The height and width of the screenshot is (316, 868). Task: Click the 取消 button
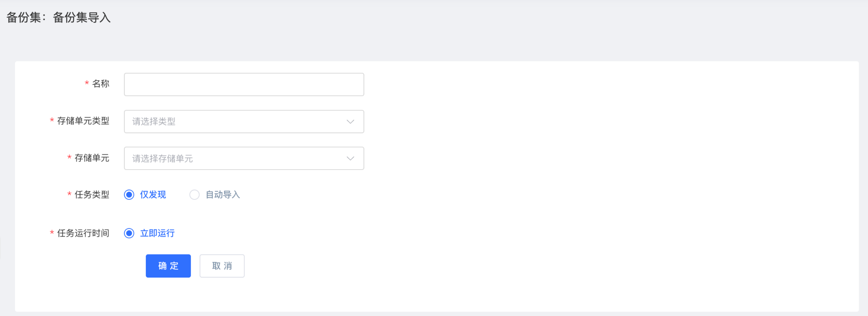tap(222, 266)
